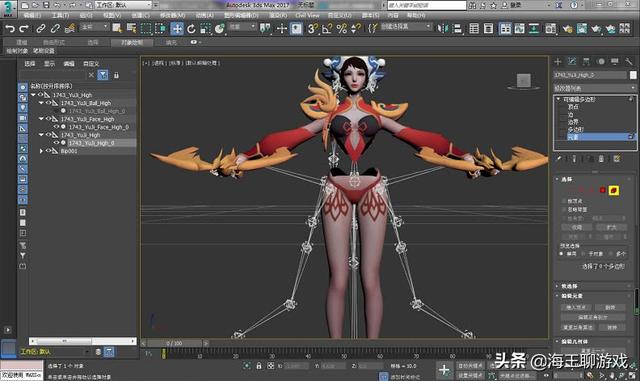Click the Redo arrow in main toolbar
The width and height of the screenshot is (640, 381).
24,29
